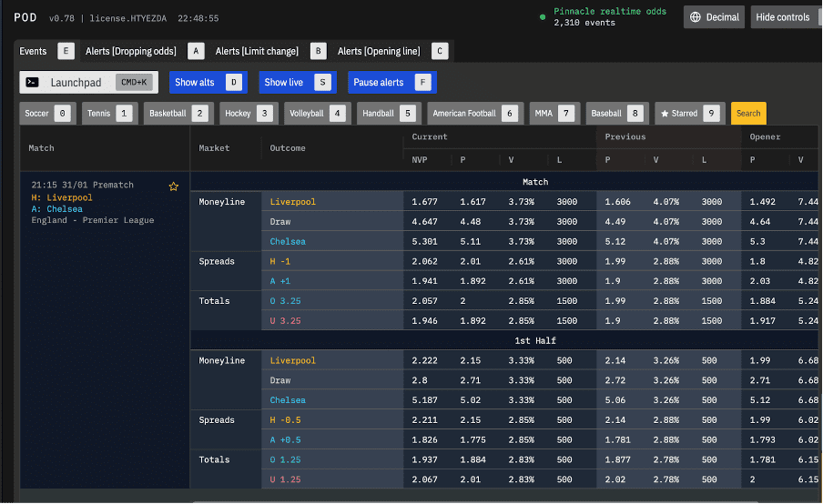Click England - Premier League label
823x504 pixels.
[93, 220]
